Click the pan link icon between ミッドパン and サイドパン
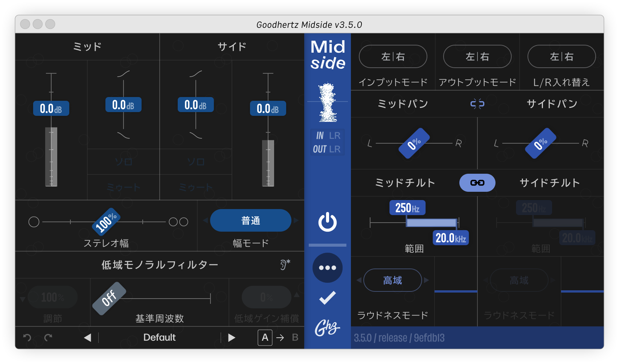This screenshot has width=619, height=364. click(x=477, y=104)
